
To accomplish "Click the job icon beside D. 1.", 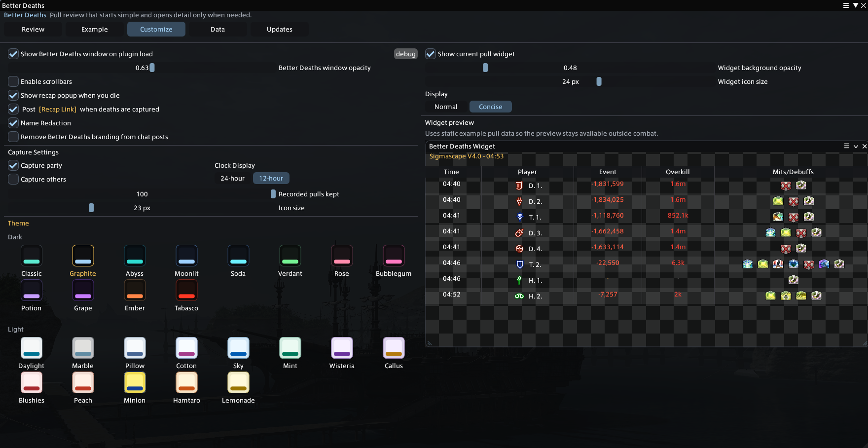I will coord(519,186).
